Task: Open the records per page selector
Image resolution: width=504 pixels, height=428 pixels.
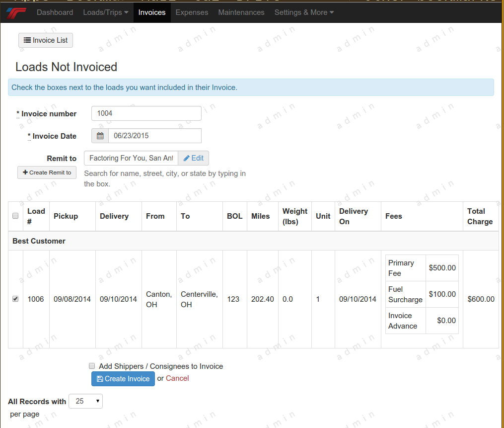Action: click(x=85, y=401)
